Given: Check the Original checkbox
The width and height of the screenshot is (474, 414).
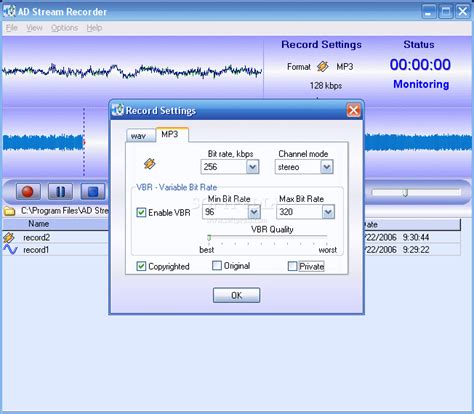Looking at the screenshot, I should (x=217, y=265).
